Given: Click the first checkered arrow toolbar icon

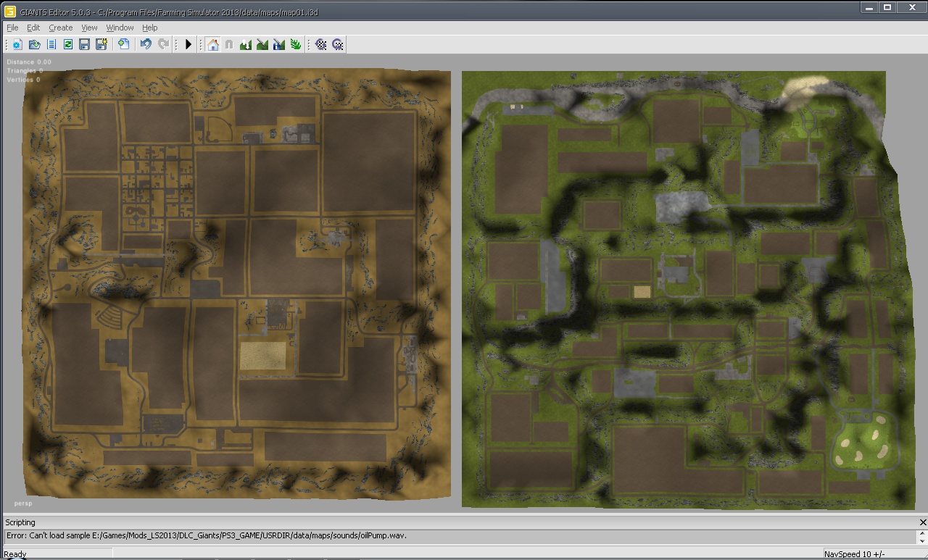Looking at the screenshot, I should pos(321,45).
